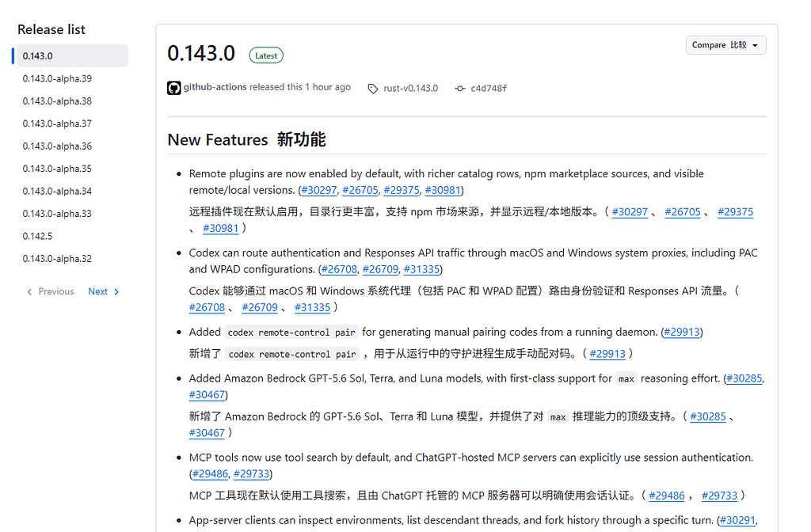Open #29913 in English pairing codes item

[682, 332]
